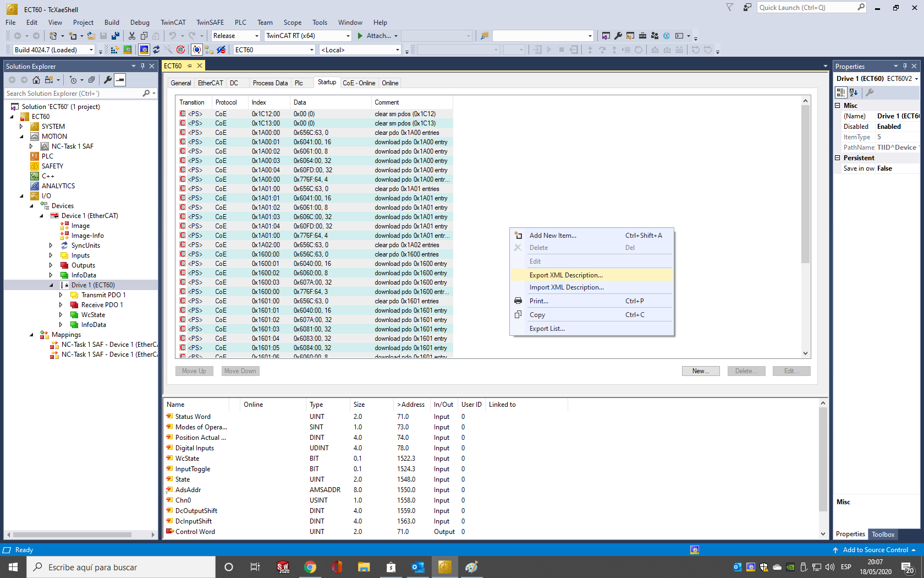Click Solution Explorer Collapse All icon
Viewport: 924px width, 578px height.
pos(91,80)
